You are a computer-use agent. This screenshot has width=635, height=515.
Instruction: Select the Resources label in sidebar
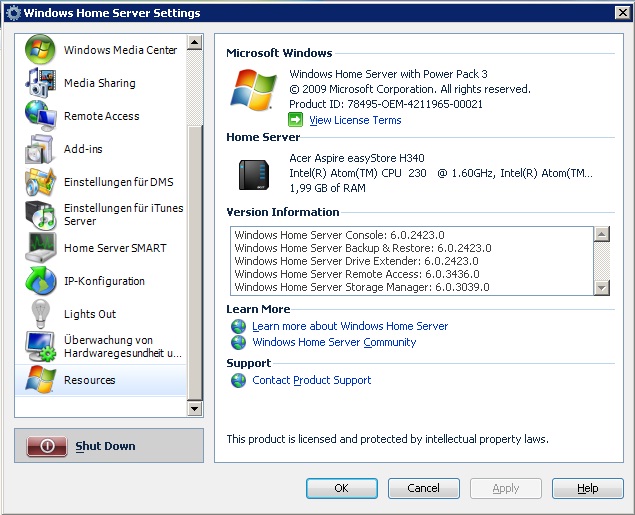pos(89,380)
